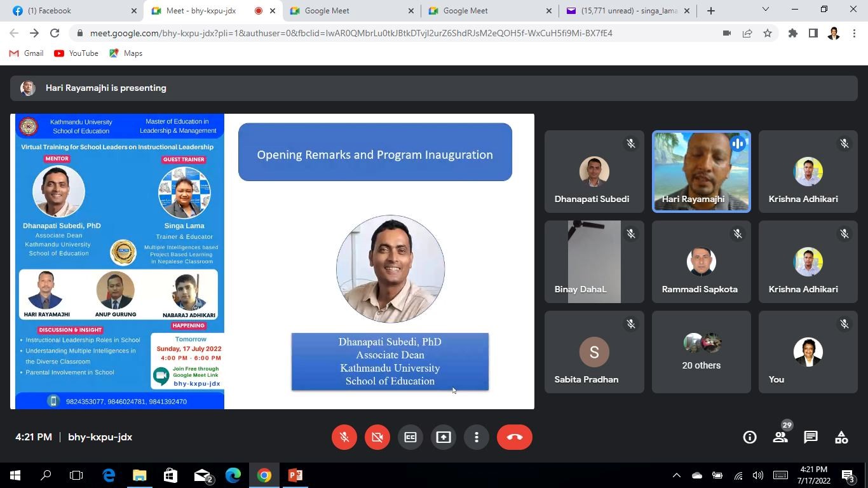Show the people participants panel
This screenshot has height=488, width=868.
coord(780,437)
